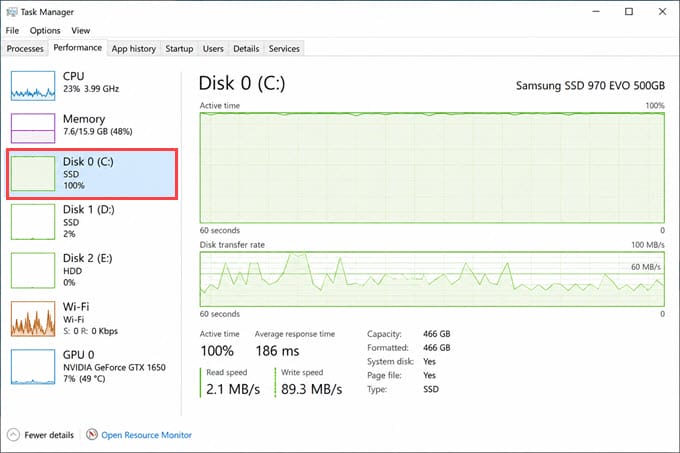680x453 pixels.
Task: Select the Memory usage thumbnail
Action: point(33,128)
